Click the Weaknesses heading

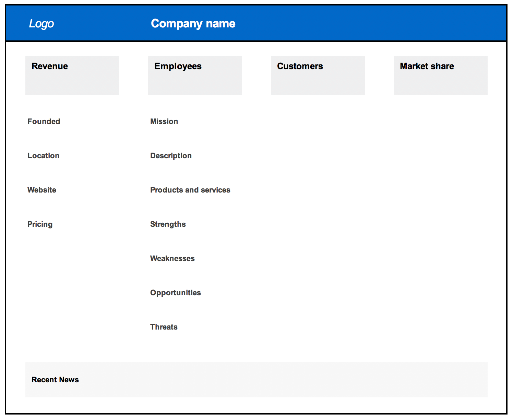click(x=172, y=258)
